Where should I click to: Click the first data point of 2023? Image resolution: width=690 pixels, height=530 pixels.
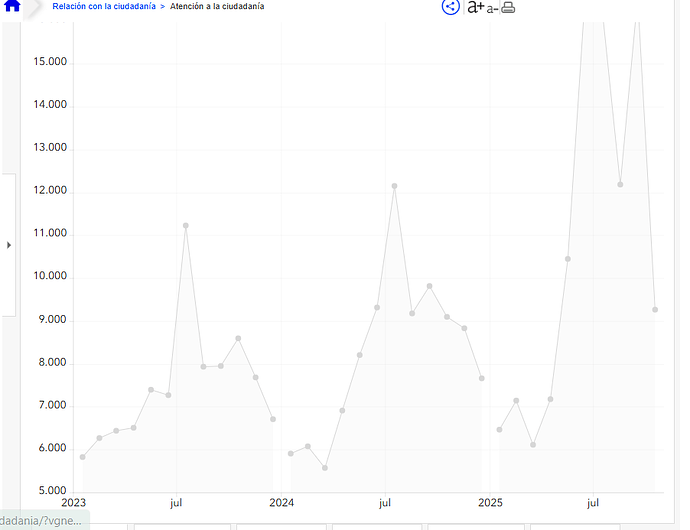click(x=82, y=457)
